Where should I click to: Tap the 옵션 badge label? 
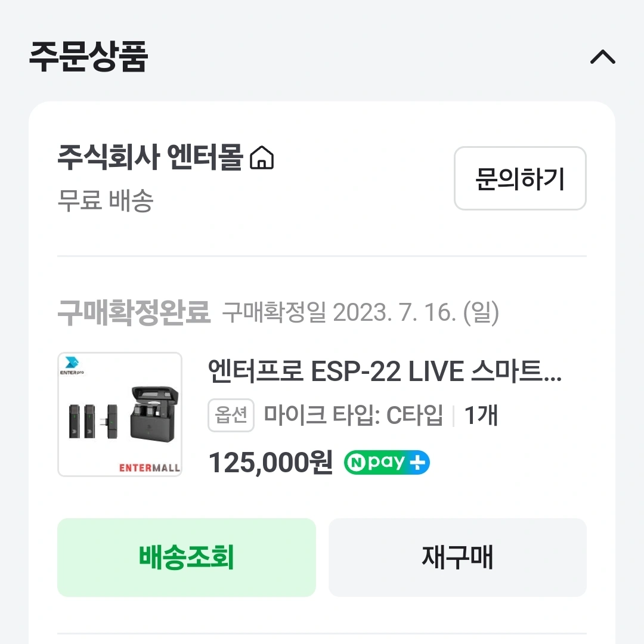pyautogui.click(x=231, y=415)
